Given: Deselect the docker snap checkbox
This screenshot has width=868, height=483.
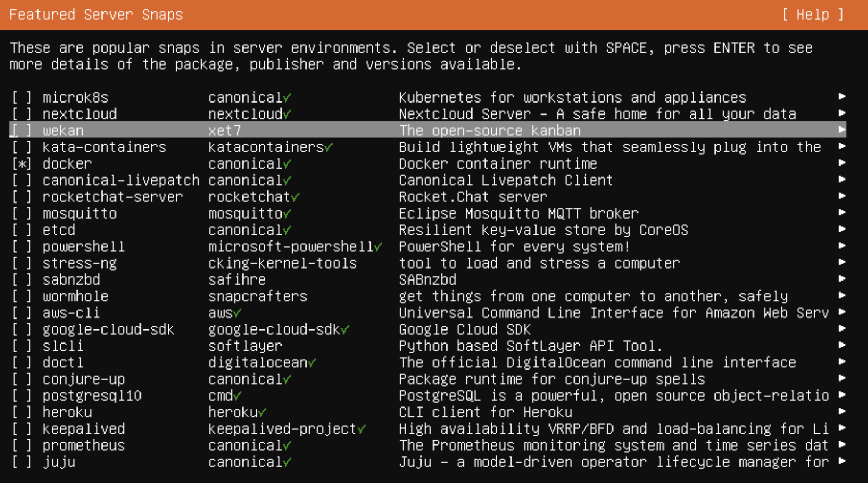Looking at the screenshot, I should click(x=22, y=164).
